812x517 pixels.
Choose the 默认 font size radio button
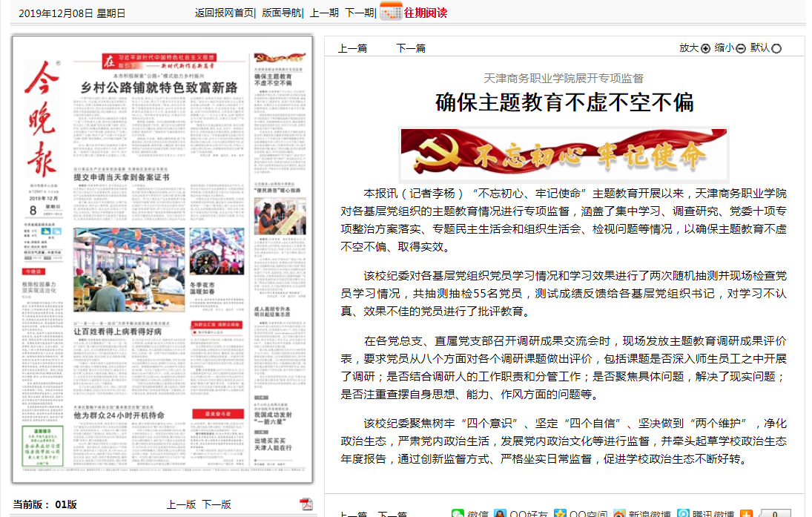[776, 49]
